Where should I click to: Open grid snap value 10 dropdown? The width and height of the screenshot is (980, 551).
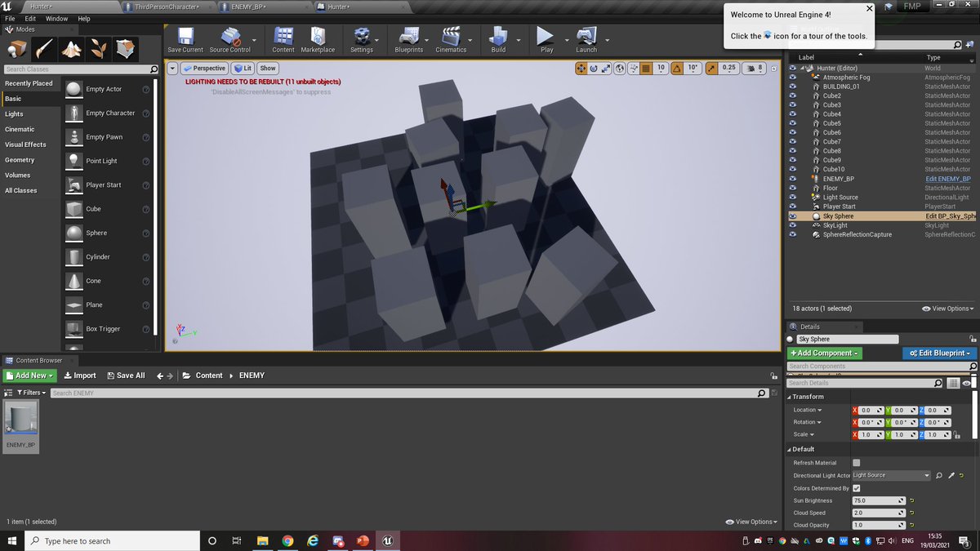[x=661, y=69]
